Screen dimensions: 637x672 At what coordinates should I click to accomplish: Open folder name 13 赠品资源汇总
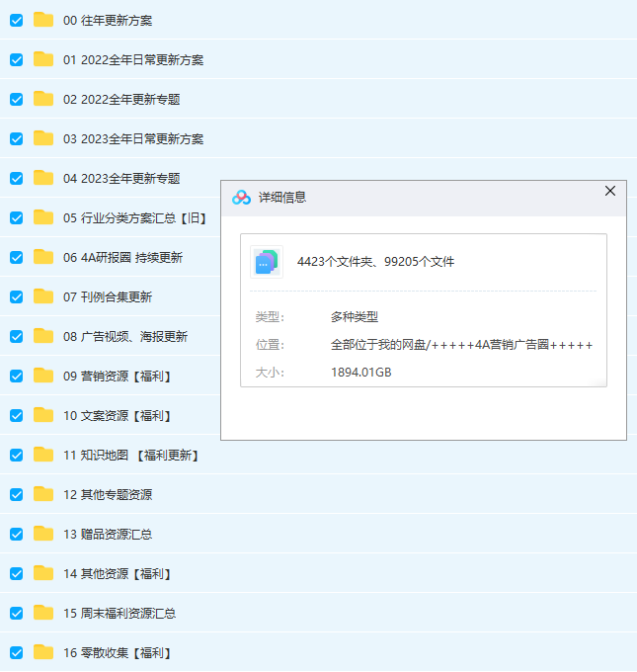(108, 535)
